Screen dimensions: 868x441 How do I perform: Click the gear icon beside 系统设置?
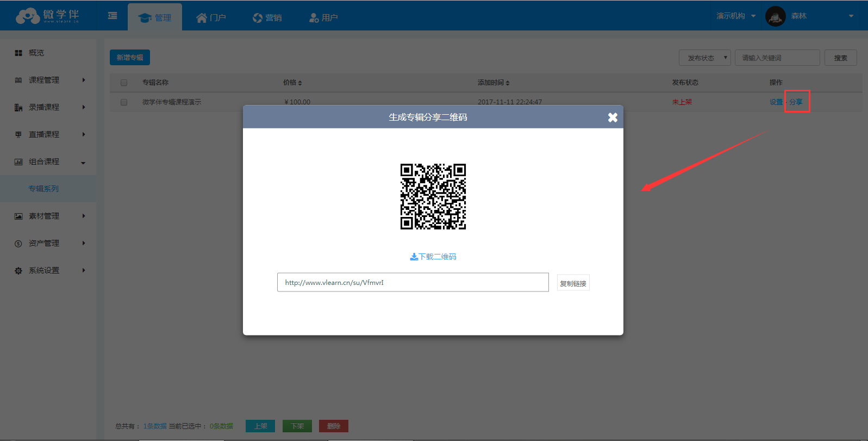(18, 270)
